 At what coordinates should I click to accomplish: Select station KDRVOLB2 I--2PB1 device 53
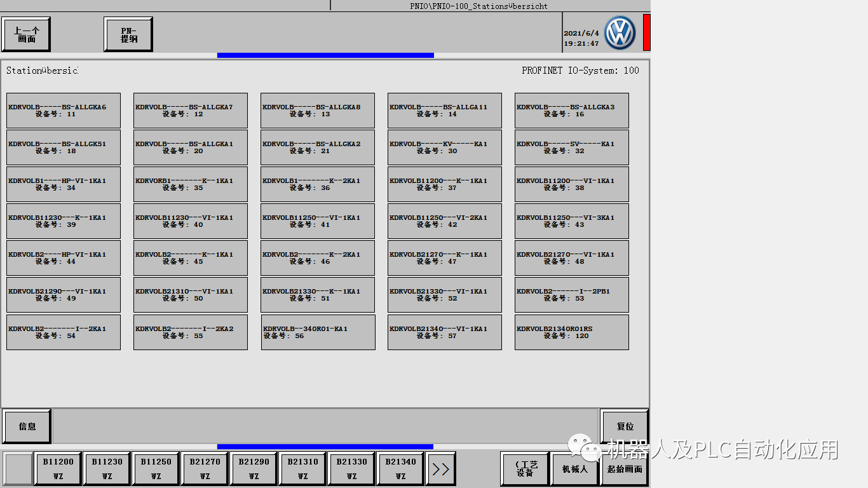point(572,295)
